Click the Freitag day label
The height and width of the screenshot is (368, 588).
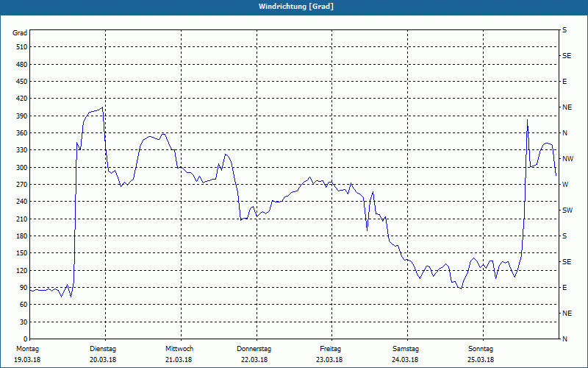(330, 349)
